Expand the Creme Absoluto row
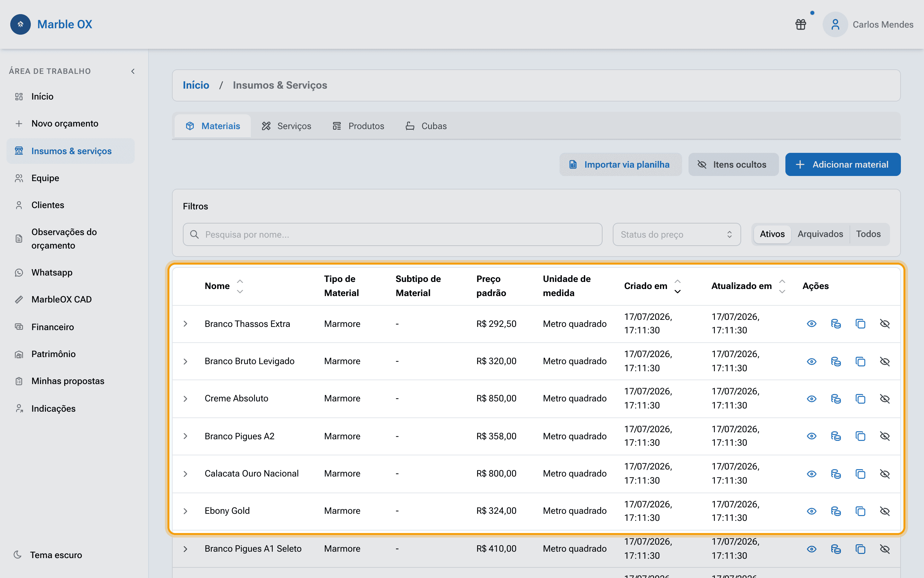924x578 pixels. 185,399
